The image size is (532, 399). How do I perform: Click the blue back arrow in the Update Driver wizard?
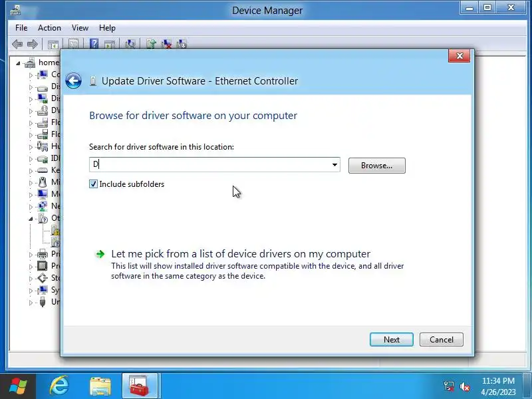pyautogui.click(x=73, y=81)
